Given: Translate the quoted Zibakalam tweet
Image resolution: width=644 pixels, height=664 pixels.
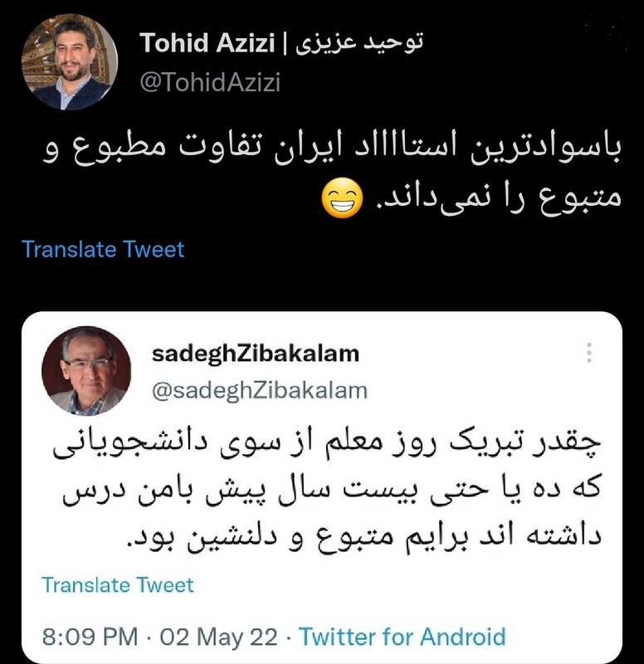Looking at the screenshot, I should point(117,585).
